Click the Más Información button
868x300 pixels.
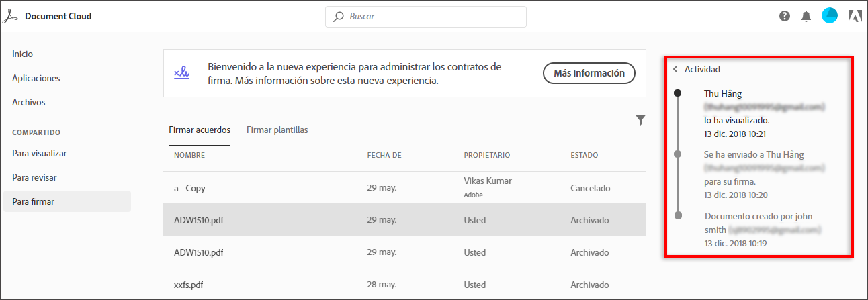point(589,73)
